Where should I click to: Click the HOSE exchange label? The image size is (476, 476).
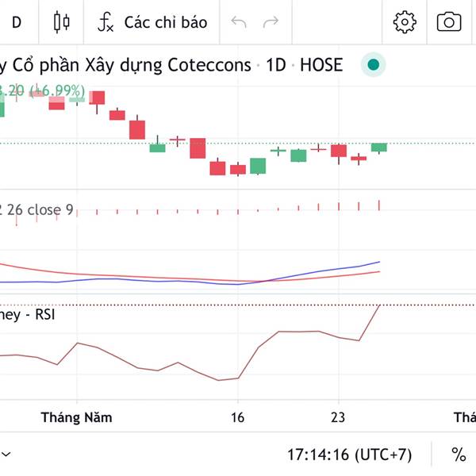(x=321, y=65)
